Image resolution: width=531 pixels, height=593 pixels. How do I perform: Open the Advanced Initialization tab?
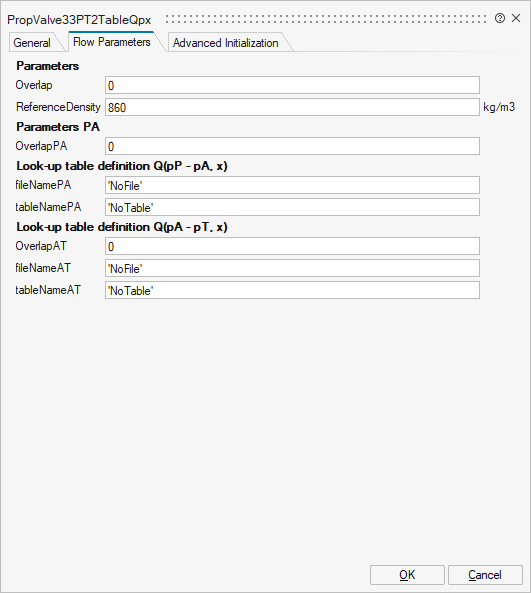tap(226, 43)
